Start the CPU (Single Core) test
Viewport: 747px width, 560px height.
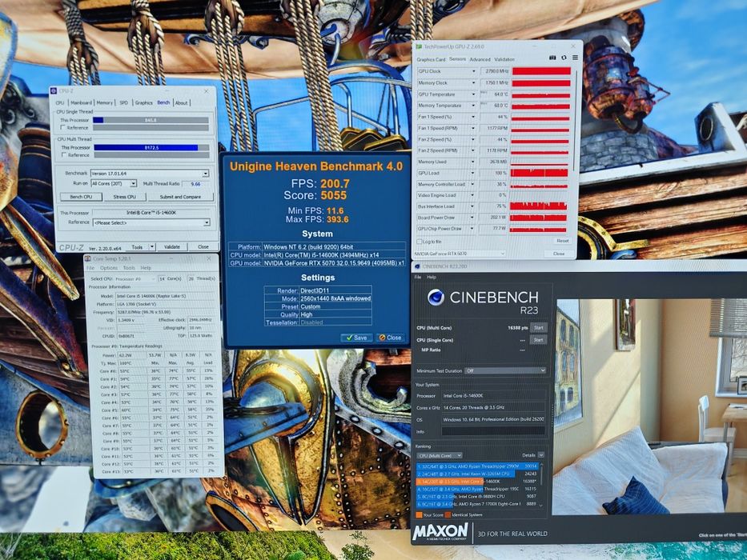click(538, 340)
